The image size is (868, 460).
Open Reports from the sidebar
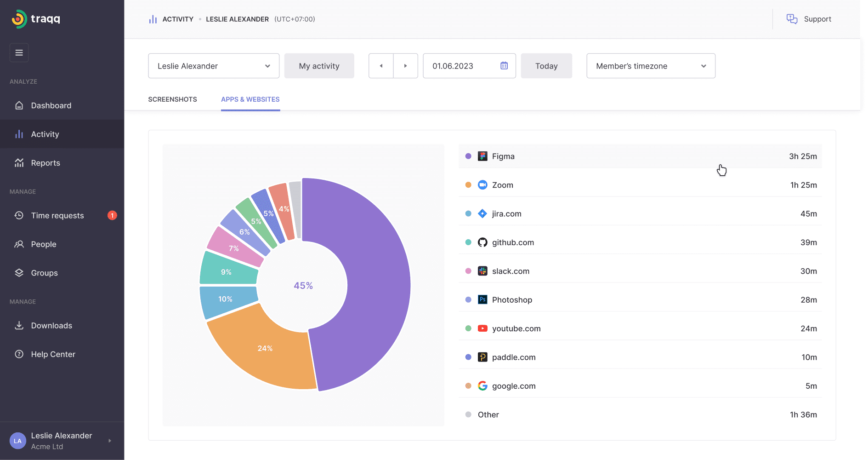(45, 162)
